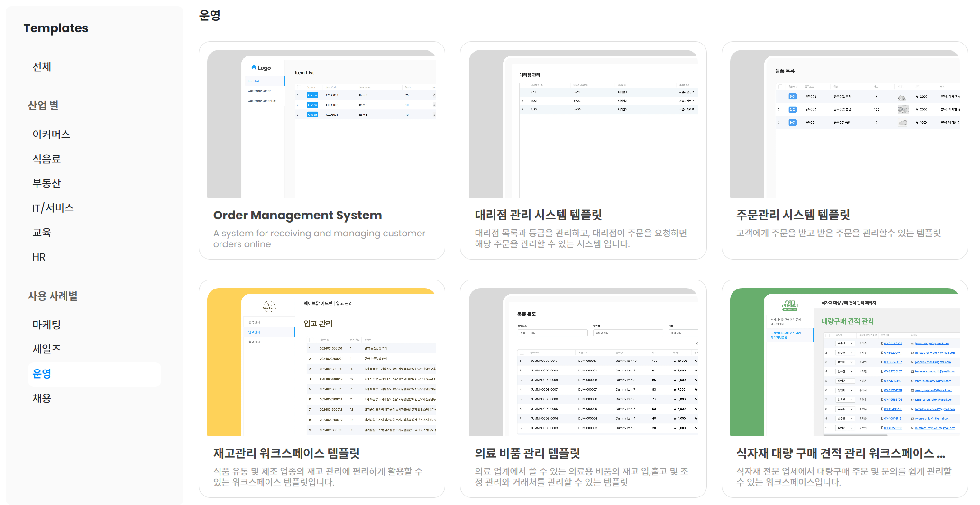Open 대리점 관리 시스템 템플릿 preview thumbnail
This screenshot has height=505, width=980.
583,124
